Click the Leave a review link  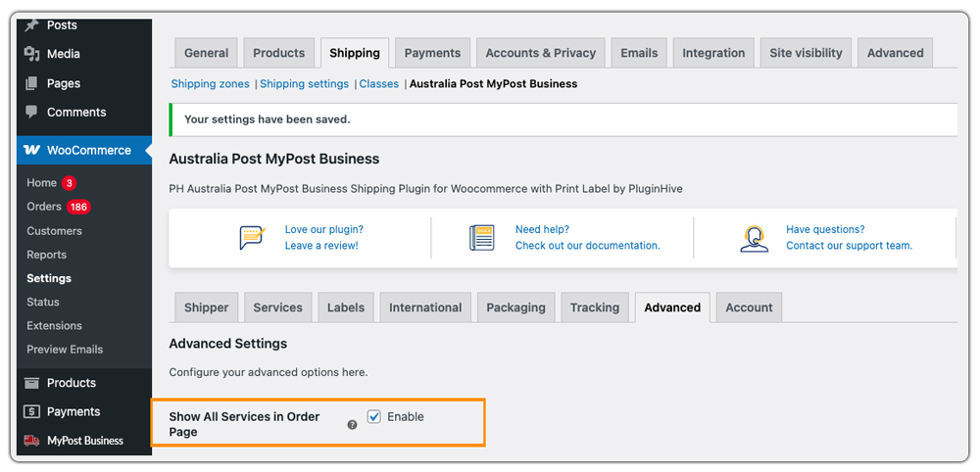[x=321, y=246]
